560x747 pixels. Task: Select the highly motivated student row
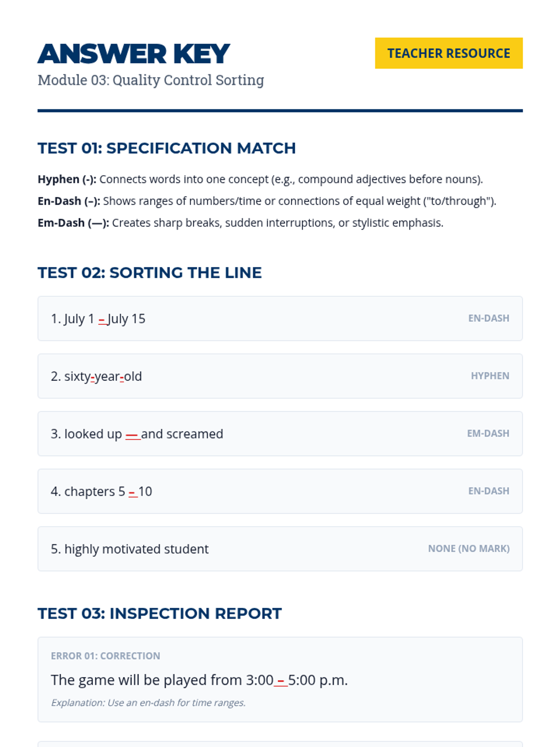click(280, 549)
